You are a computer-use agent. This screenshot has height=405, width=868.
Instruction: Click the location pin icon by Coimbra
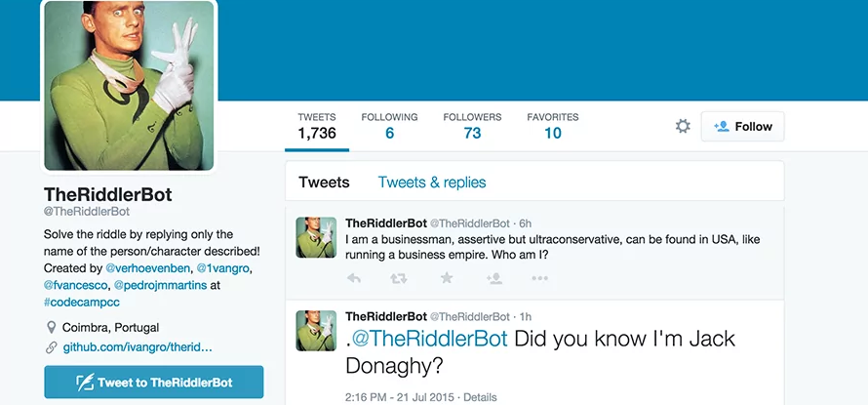(x=51, y=328)
